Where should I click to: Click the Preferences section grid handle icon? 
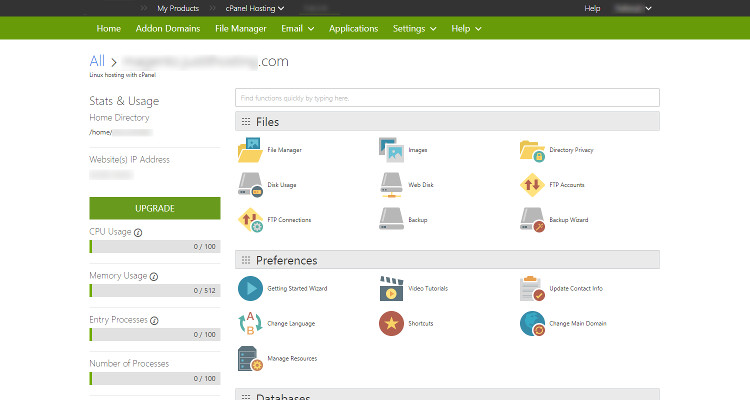point(246,260)
